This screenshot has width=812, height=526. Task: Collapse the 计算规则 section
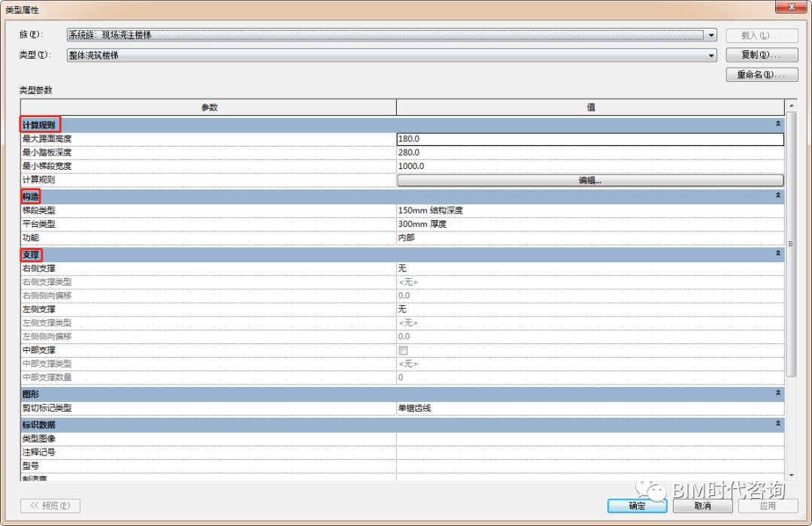point(778,124)
